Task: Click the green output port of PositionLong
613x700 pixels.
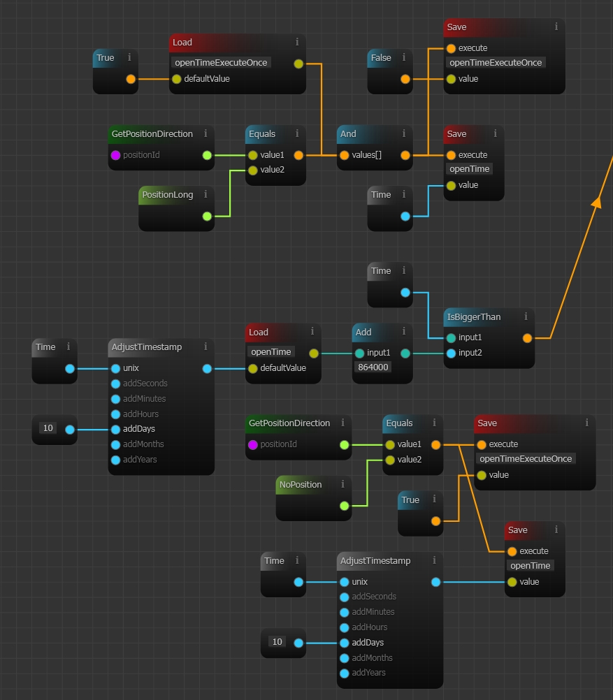Action: (207, 216)
